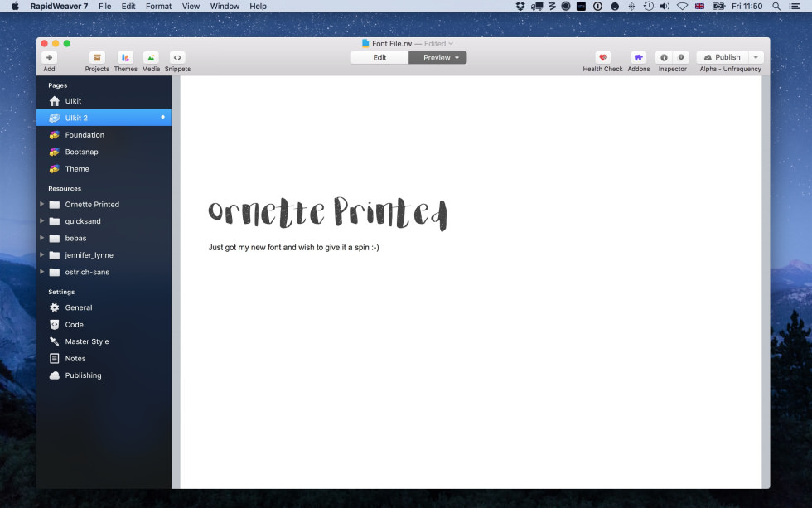Open the Snippets code icon
Screen dimensions: 812x508
click(x=177, y=57)
